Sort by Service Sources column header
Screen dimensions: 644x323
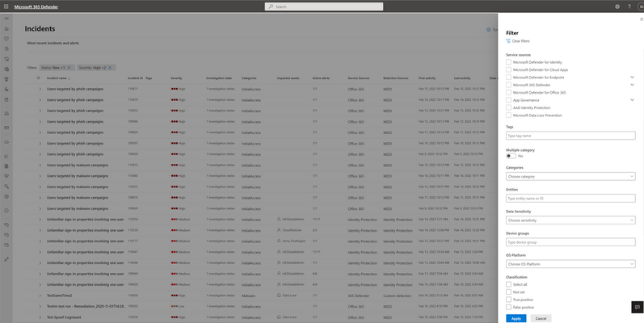coord(359,78)
